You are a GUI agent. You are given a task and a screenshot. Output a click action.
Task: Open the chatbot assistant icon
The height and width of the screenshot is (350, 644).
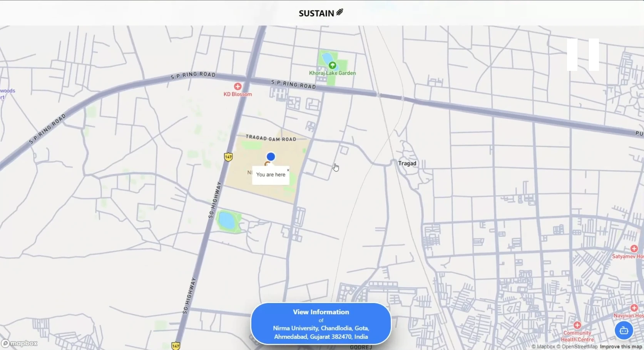(x=624, y=330)
